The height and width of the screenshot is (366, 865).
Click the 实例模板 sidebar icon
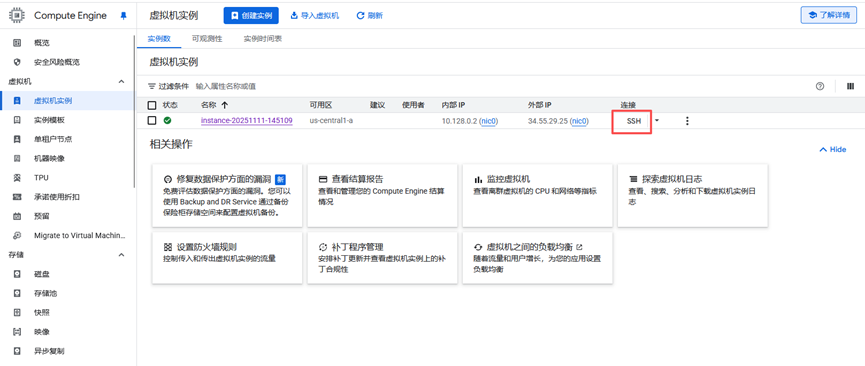coord(17,120)
